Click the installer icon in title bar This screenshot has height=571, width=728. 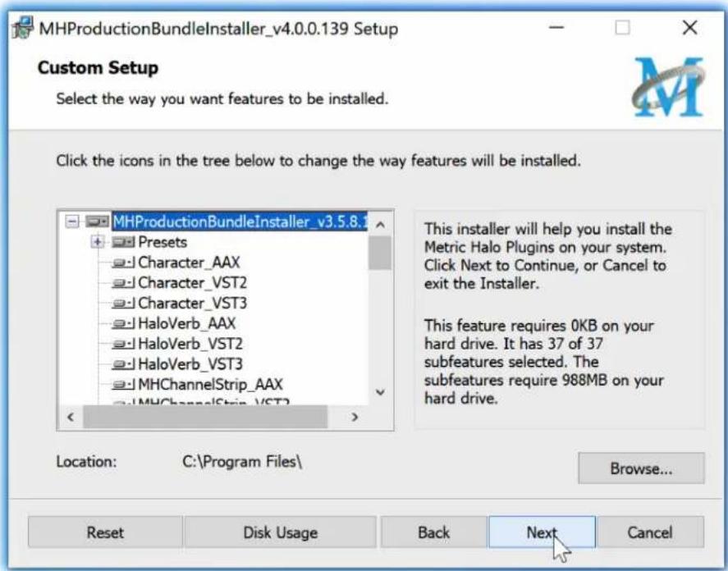23,28
